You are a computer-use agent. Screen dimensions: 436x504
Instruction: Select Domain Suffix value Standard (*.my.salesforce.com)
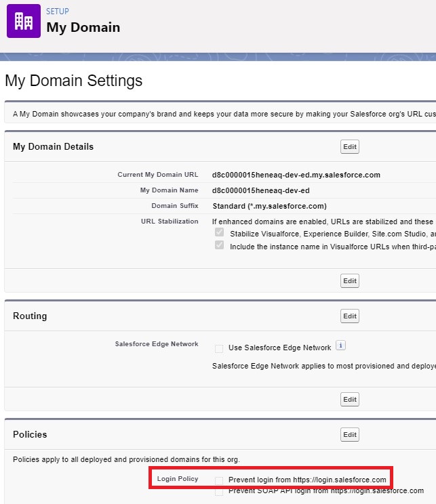point(270,206)
